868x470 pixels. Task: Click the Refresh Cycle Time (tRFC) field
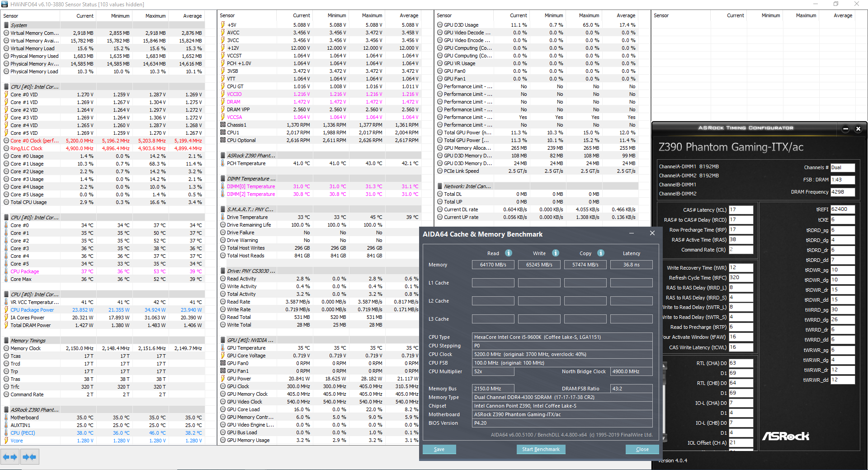tap(741, 278)
